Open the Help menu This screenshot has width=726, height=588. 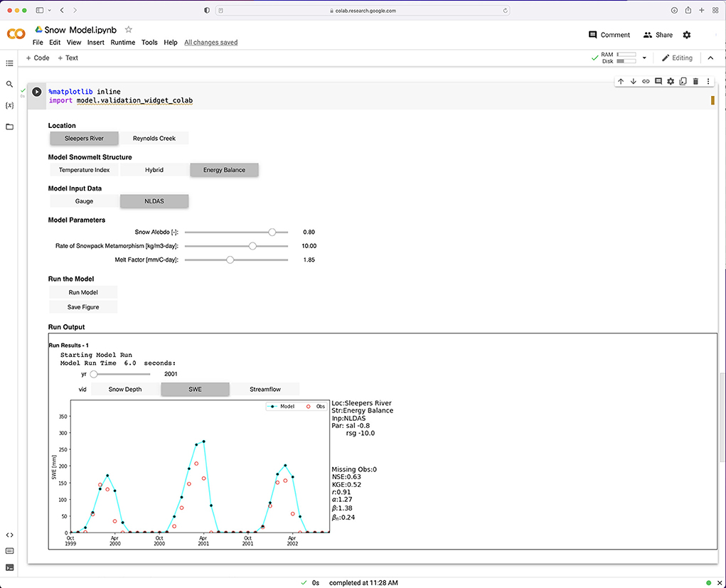click(x=171, y=42)
